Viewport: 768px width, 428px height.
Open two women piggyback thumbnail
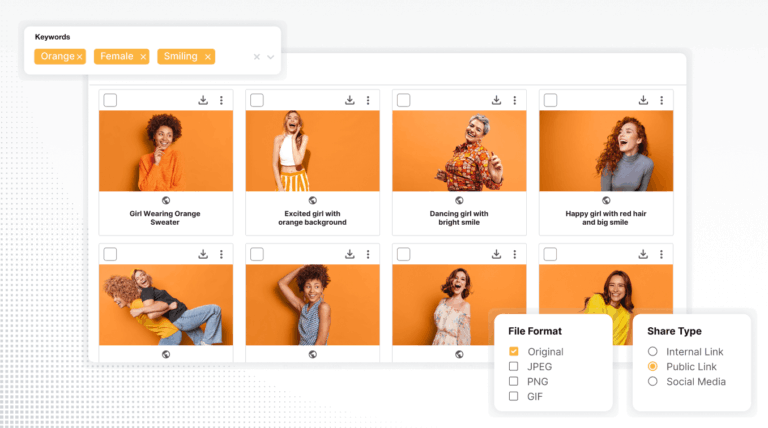click(x=166, y=305)
